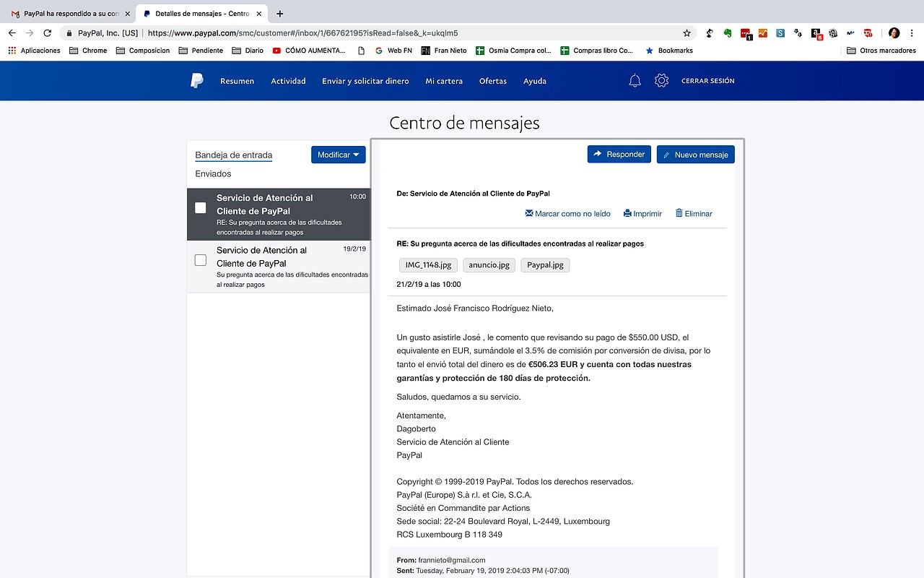Open Aplicaciones apps grid in bookmarks bar
924x578 pixels.
(x=34, y=51)
